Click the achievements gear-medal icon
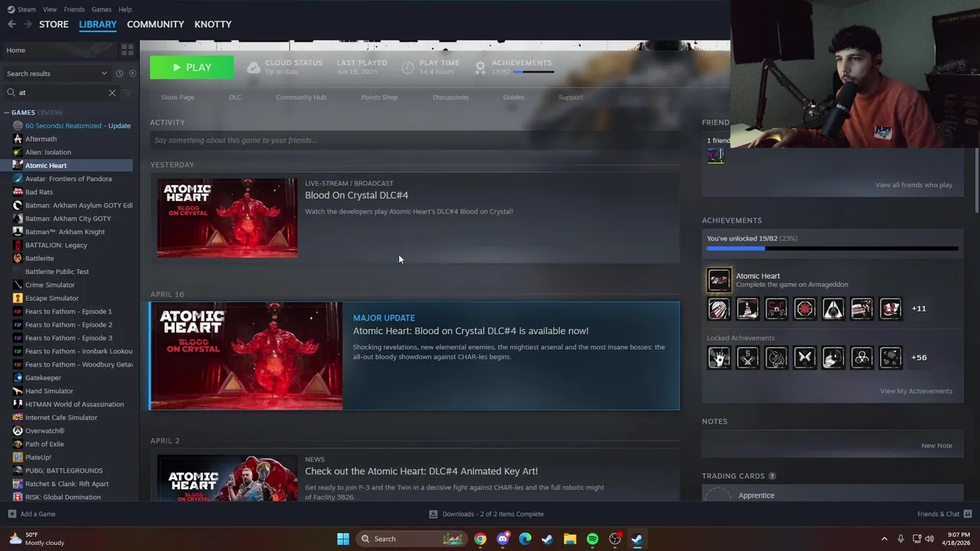Viewport: 980px width, 551px height. tap(480, 67)
